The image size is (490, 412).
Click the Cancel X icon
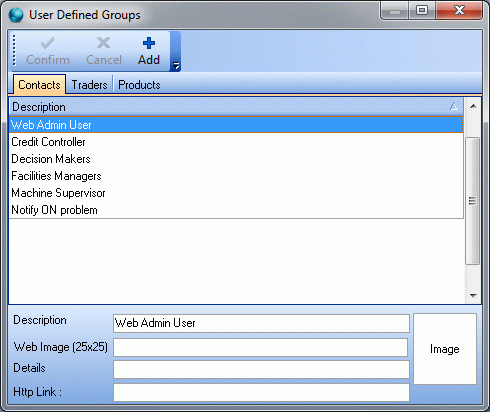tap(103, 43)
